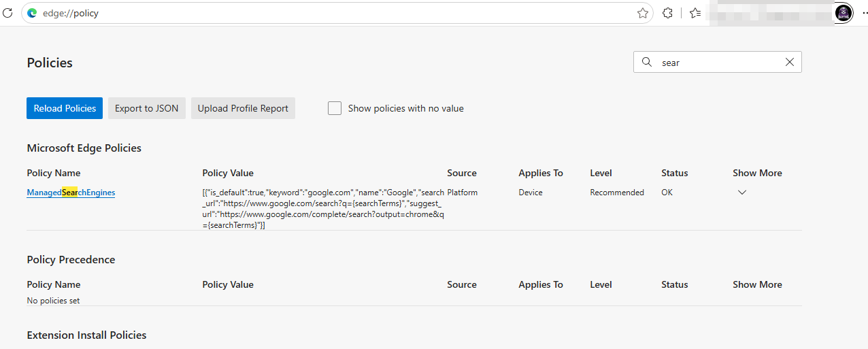Expand Show More chevron for ManagedSearchEngines
The height and width of the screenshot is (349, 868).
[742, 193]
